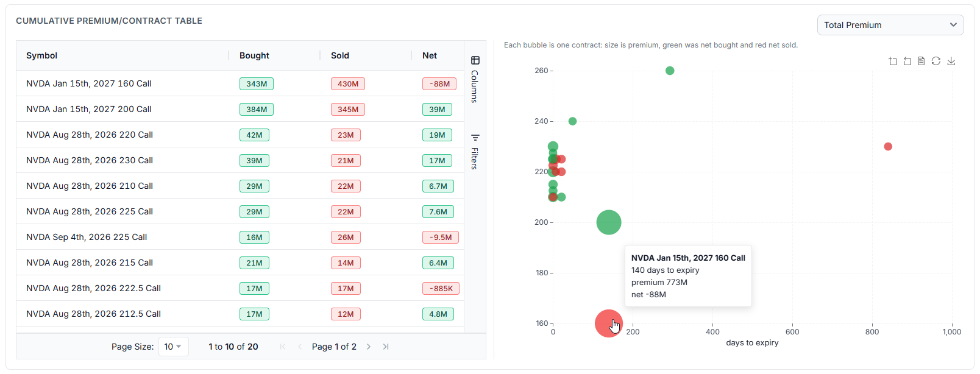Select row NVDA Jan 15th, 2027 160 Call
The image size is (980, 374).
click(240, 83)
